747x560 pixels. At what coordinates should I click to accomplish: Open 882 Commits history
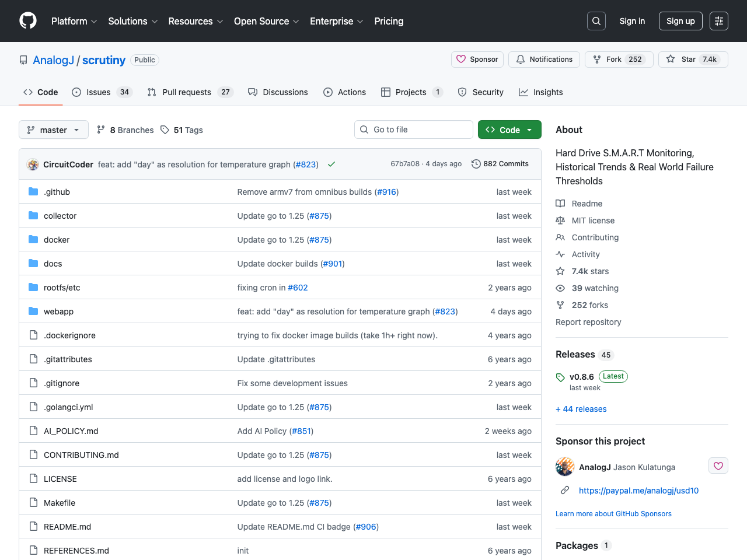pos(500,164)
